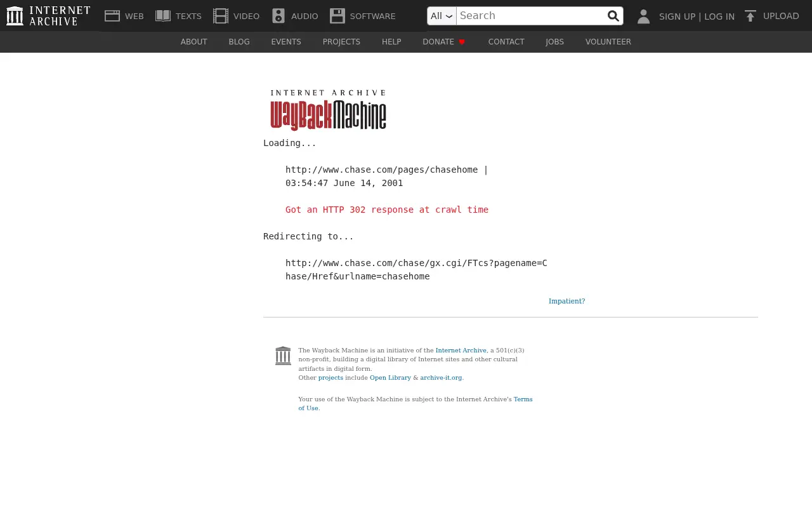
Task: Navigate to Projects in the nav bar
Action: tap(341, 42)
